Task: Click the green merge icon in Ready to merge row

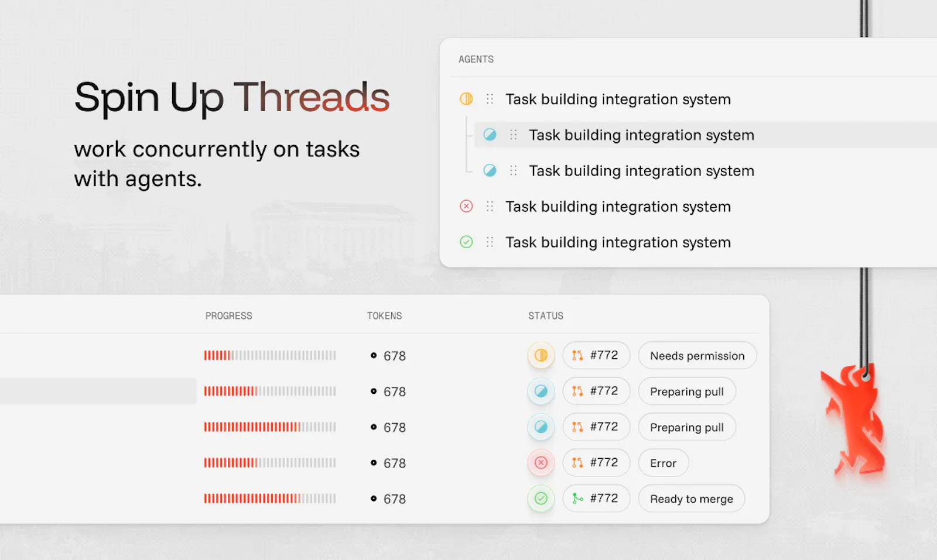Action: click(577, 499)
